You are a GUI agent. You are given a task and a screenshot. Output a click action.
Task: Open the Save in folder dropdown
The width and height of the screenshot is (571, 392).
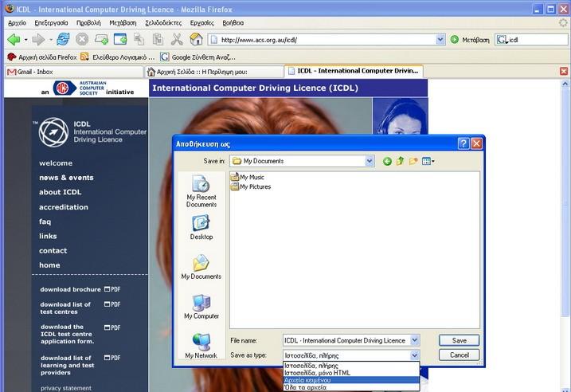point(370,161)
